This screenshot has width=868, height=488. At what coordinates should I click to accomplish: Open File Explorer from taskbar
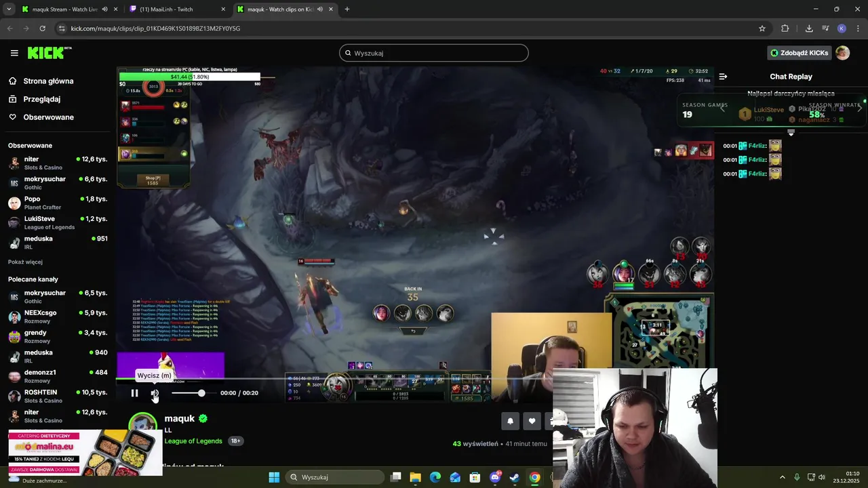tap(416, 477)
